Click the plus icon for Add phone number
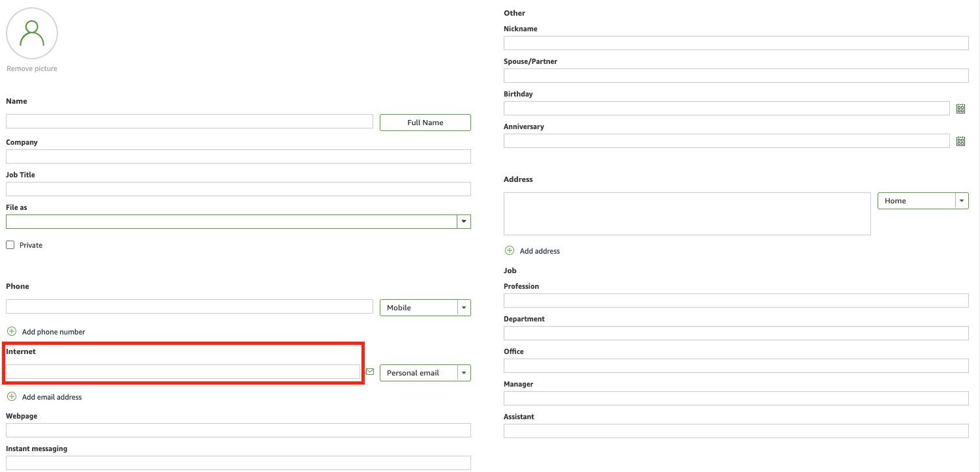980x472 pixels. [12, 332]
